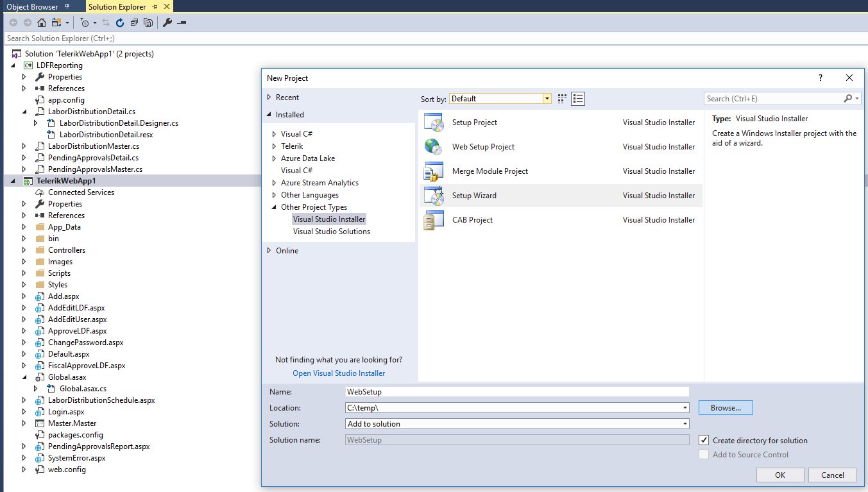868x492 pixels.
Task: Click the Name field containing WebSetup
Action: pyautogui.click(x=516, y=391)
